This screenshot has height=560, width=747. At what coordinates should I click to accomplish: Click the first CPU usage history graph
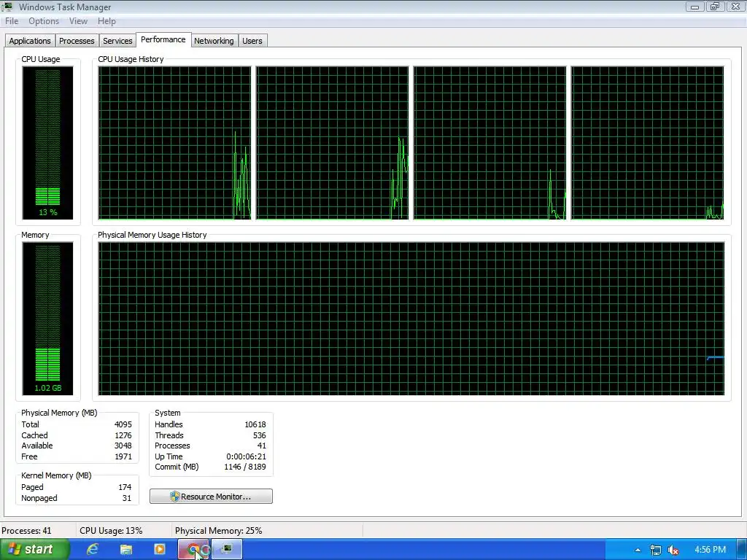coord(174,143)
